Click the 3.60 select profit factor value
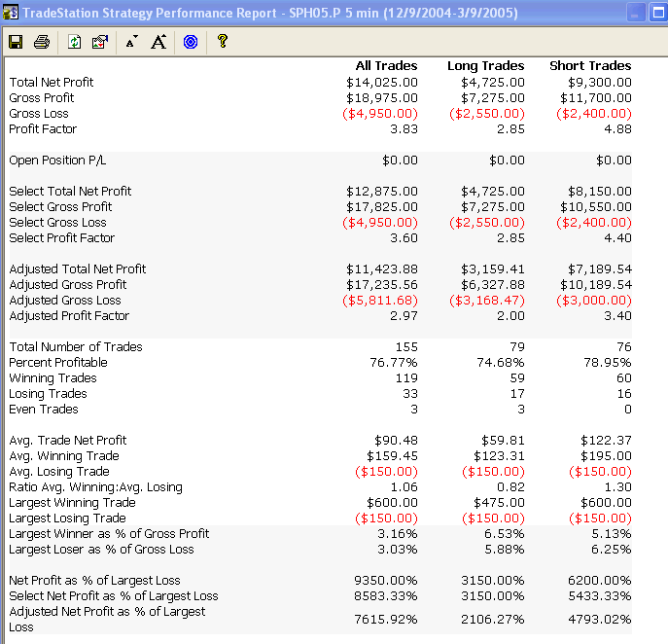 (404, 237)
